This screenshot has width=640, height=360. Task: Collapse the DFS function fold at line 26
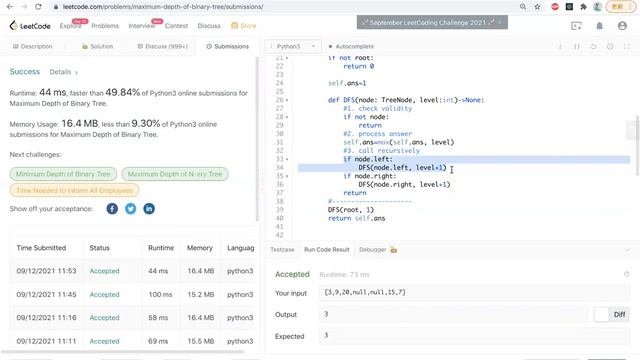click(287, 100)
